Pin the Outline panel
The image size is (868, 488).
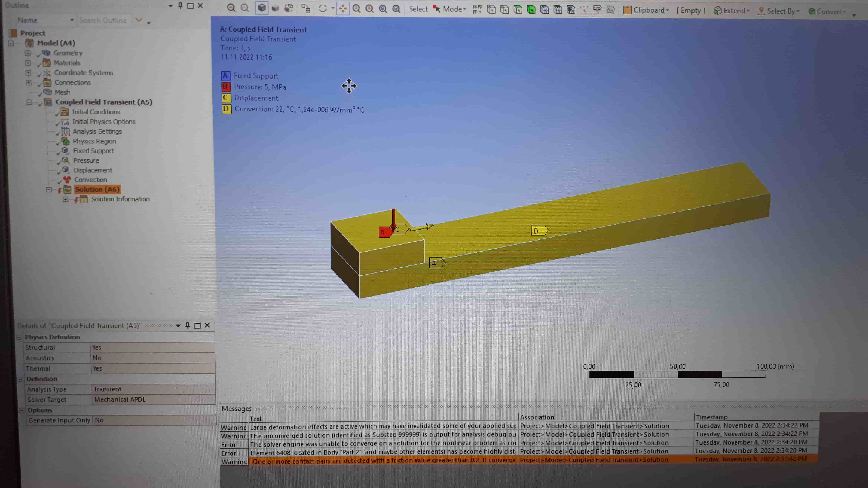pos(180,5)
